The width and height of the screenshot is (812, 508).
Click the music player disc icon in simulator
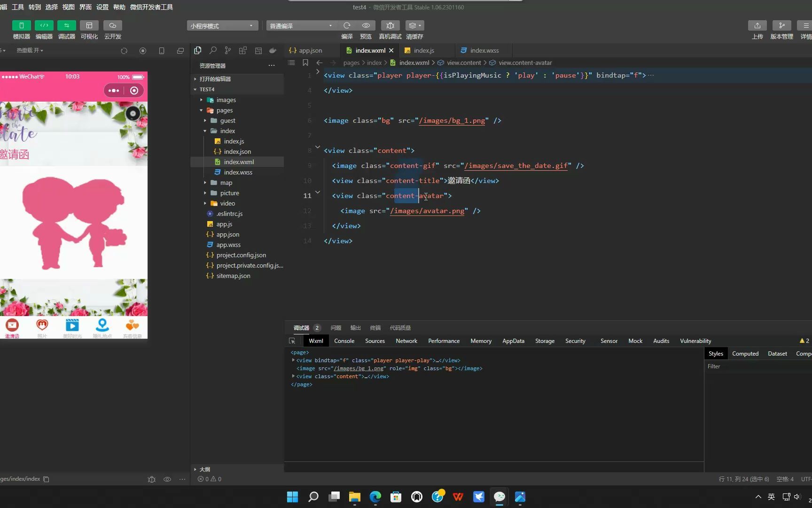coord(133,113)
